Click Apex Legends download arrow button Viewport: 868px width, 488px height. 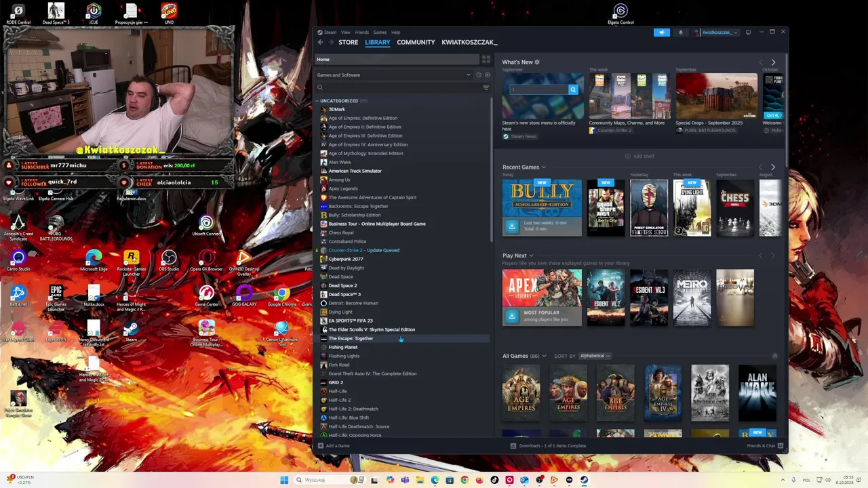pos(512,316)
